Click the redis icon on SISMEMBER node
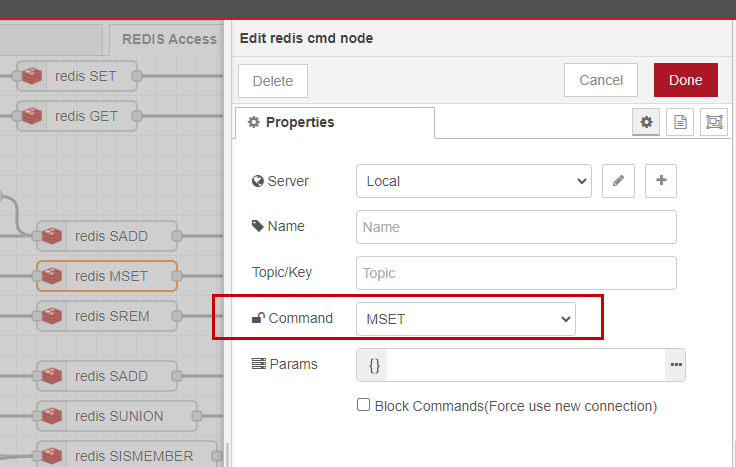Viewport: 736px width, 467px height. pos(52,456)
